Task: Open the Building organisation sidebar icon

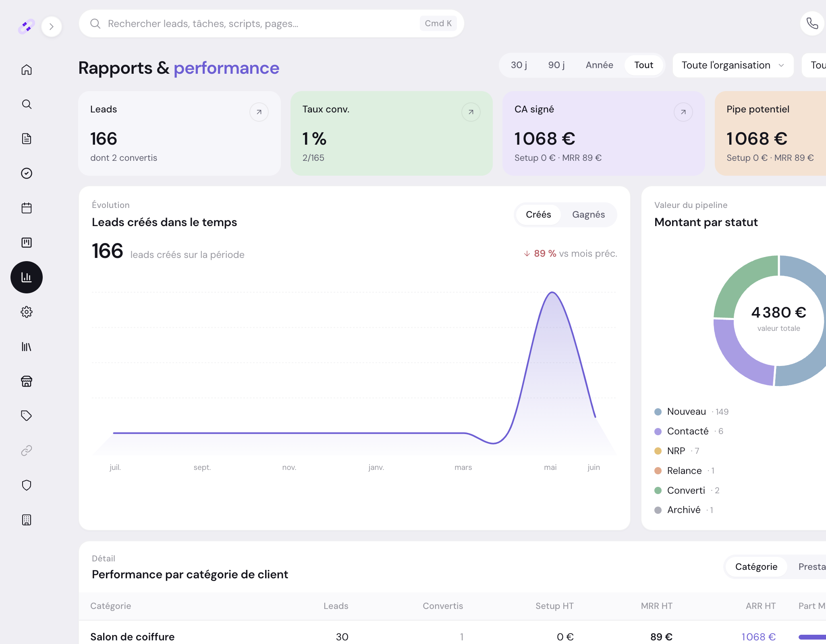Action: tap(27, 520)
